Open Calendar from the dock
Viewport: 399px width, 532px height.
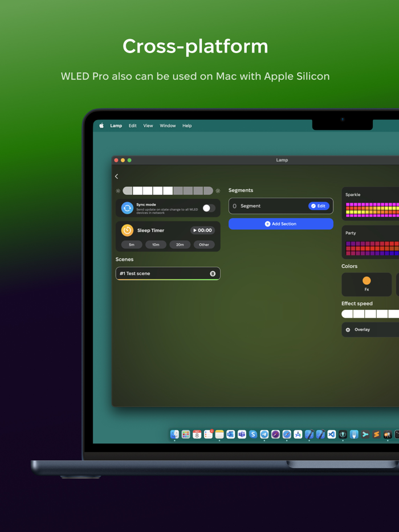(197, 434)
